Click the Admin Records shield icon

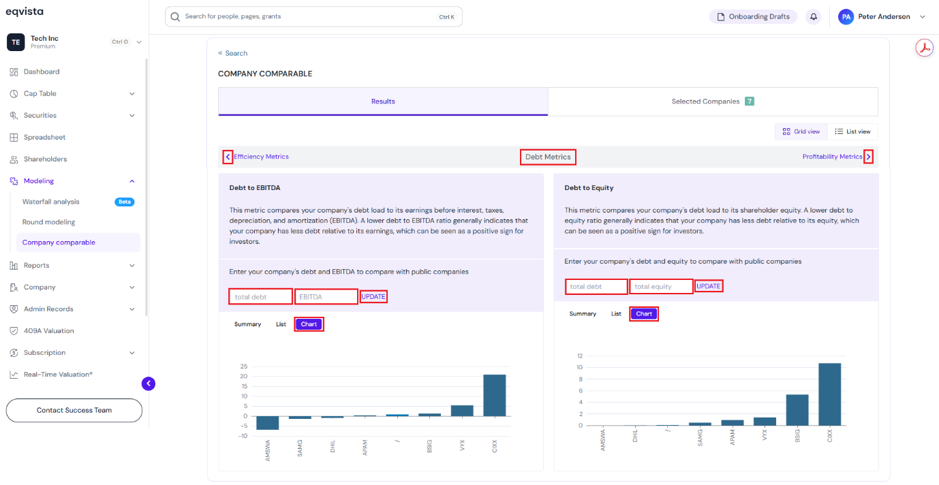click(x=14, y=309)
